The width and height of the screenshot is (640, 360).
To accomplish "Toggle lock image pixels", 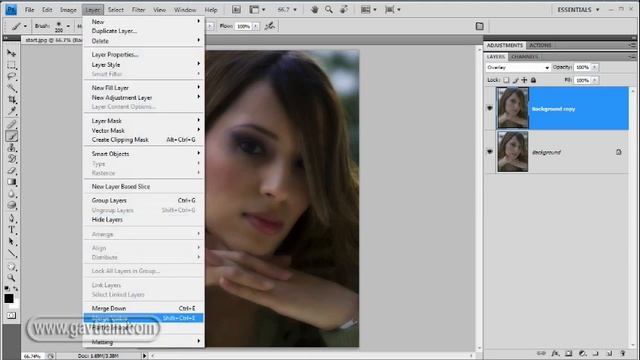I will click(x=516, y=80).
